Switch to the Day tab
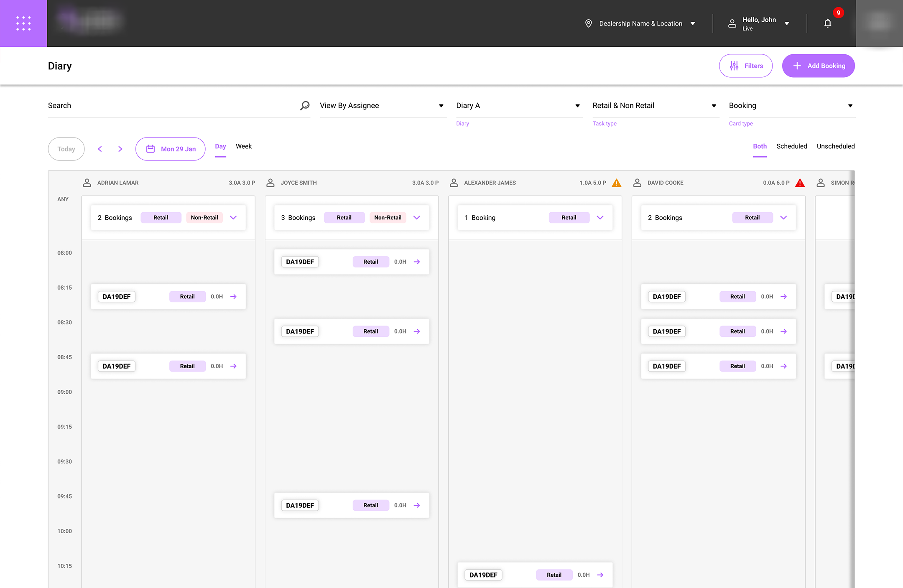Image resolution: width=903 pixels, height=588 pixels. pos(220,146)
